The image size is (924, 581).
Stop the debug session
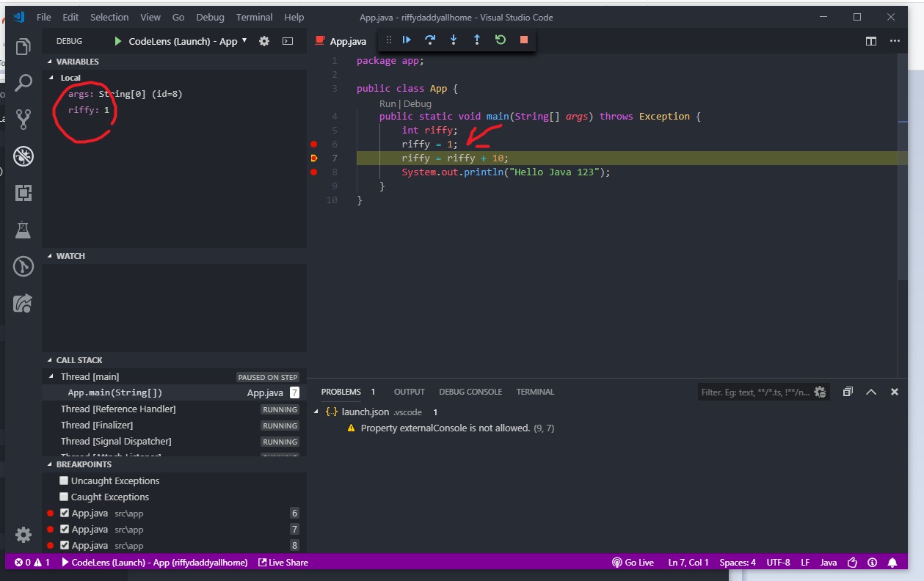pos(524,40)
